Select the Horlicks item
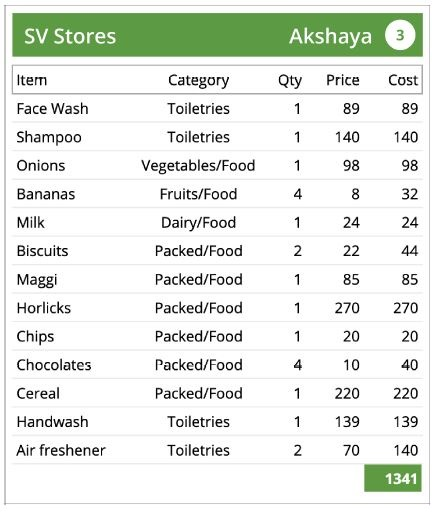This screenshot has height=517, width=438. pyautogui.click(x=44, y=308)
